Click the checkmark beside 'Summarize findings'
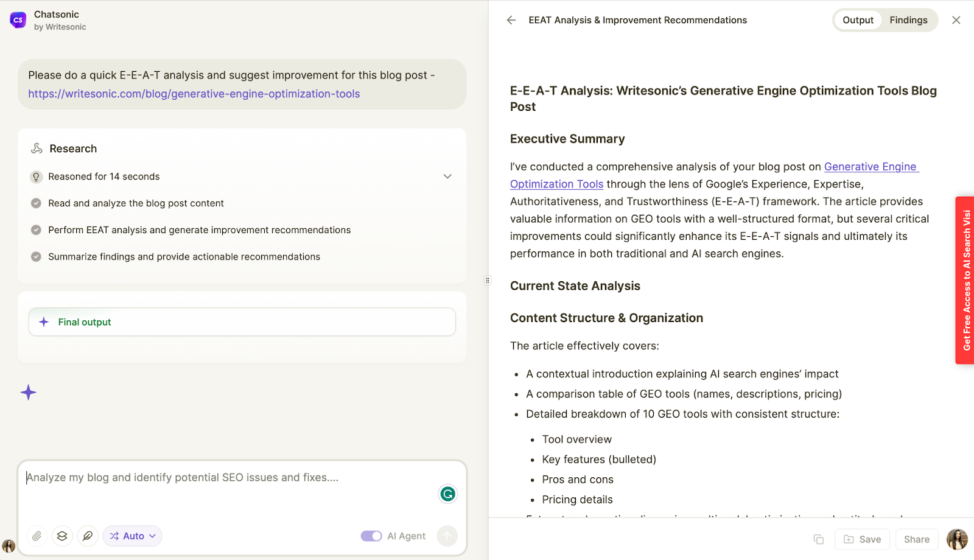Screen dimensions: 974x560 click(36, 257)
